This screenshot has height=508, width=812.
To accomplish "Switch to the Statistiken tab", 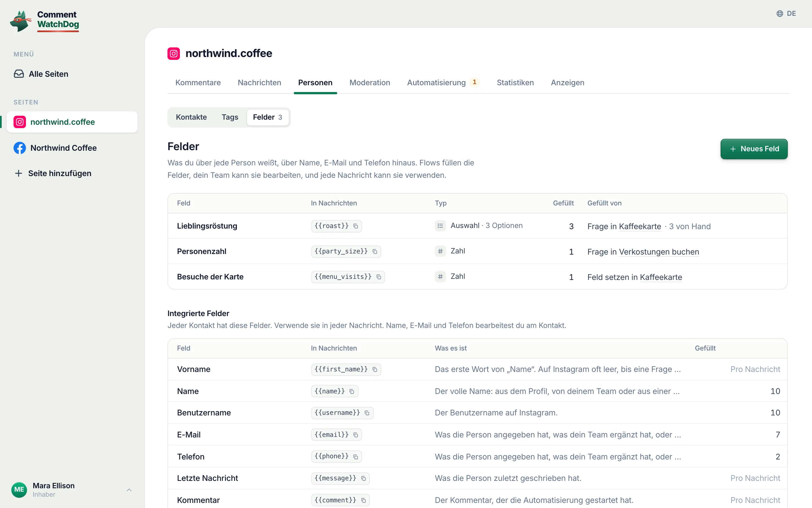I will click(x=515, y=83).
